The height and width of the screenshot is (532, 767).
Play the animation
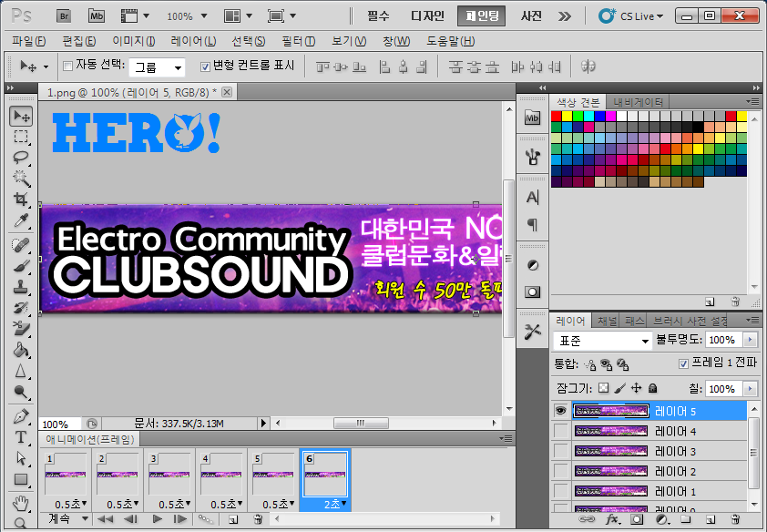click(x=157, y=519)
